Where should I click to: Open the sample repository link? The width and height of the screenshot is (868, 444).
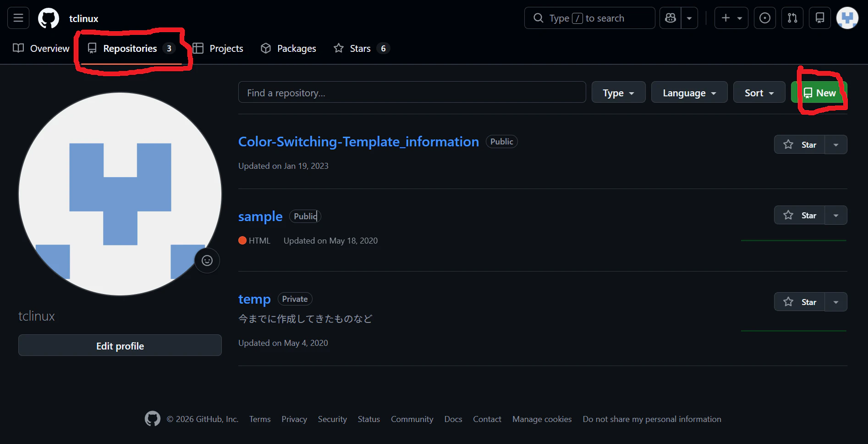[260, 216]
